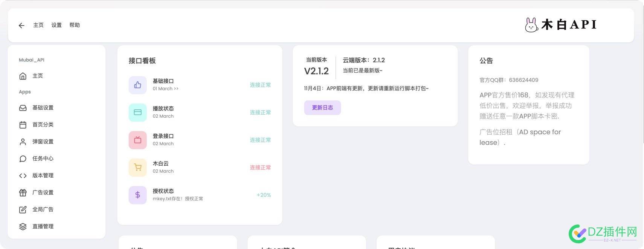Click the chat bubble icon beside 任务中心
Screen dimensions: 644x249
click(23, 159)
